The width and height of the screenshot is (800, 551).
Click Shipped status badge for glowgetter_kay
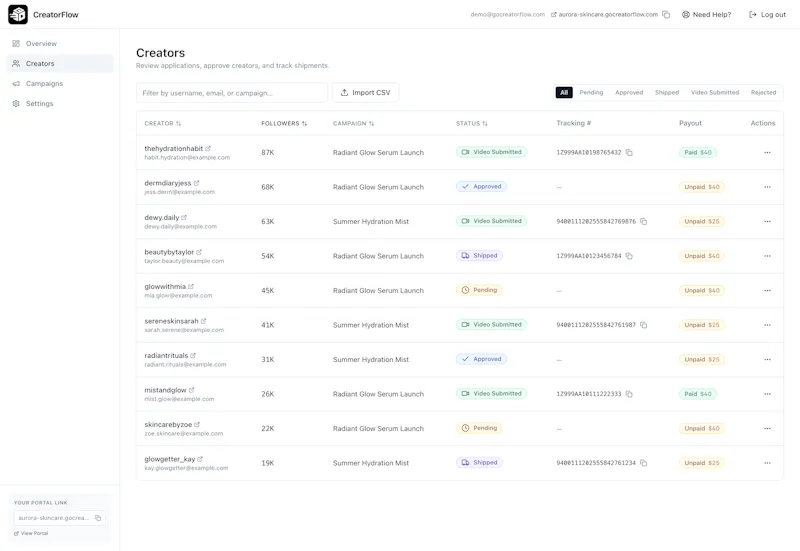pos(479,463)
